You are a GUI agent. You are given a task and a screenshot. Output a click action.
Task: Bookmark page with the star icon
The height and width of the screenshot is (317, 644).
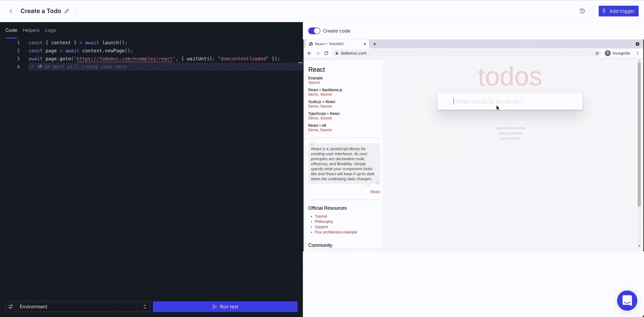(597, 53)
